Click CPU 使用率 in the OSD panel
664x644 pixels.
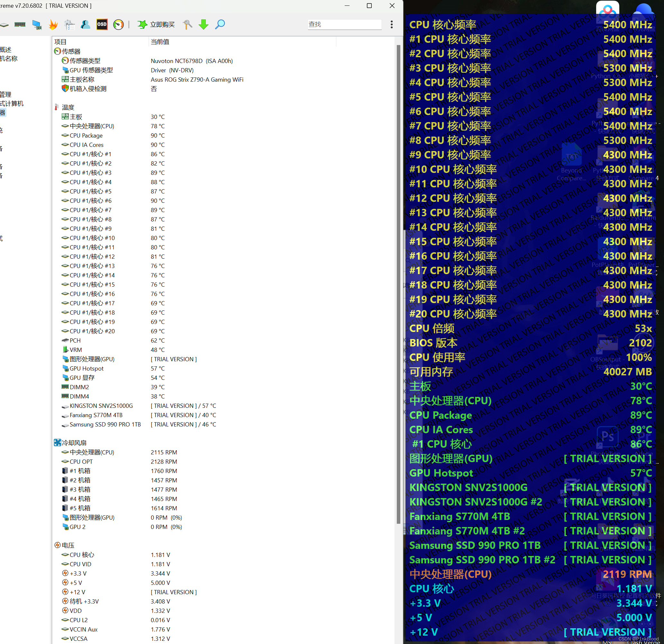pos(437,357)
